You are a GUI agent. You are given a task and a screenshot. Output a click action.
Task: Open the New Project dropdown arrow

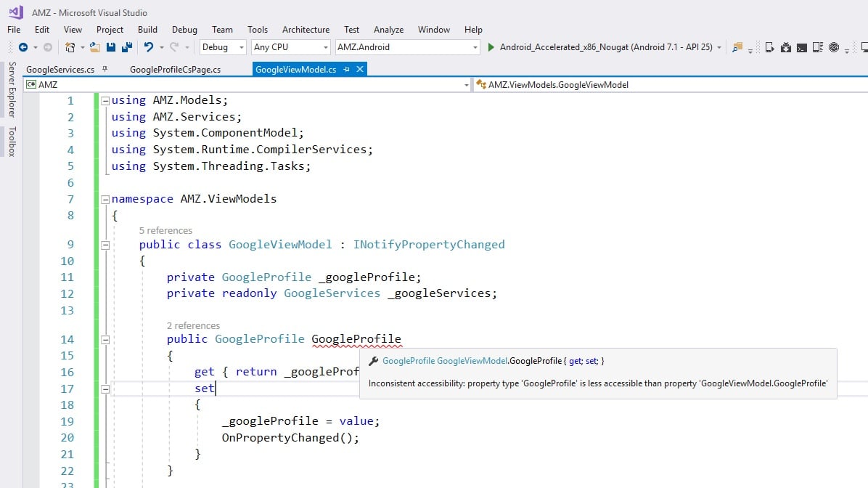click(82, 48)
